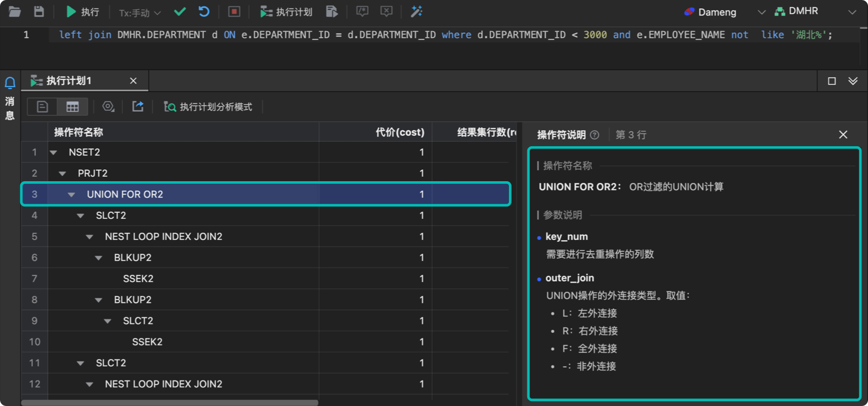The image size is (868, 406).
Task: Click the hexagon settings icon in plan toolbar
Action: click(108, 106)
